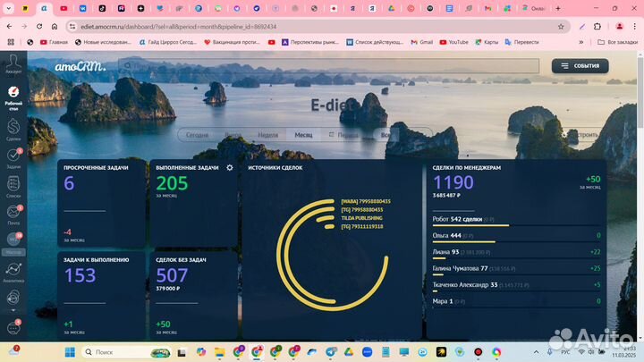Select the Неделя period filter
The image size is (644, 362).
pyautogui.click(x=267, y=135)
